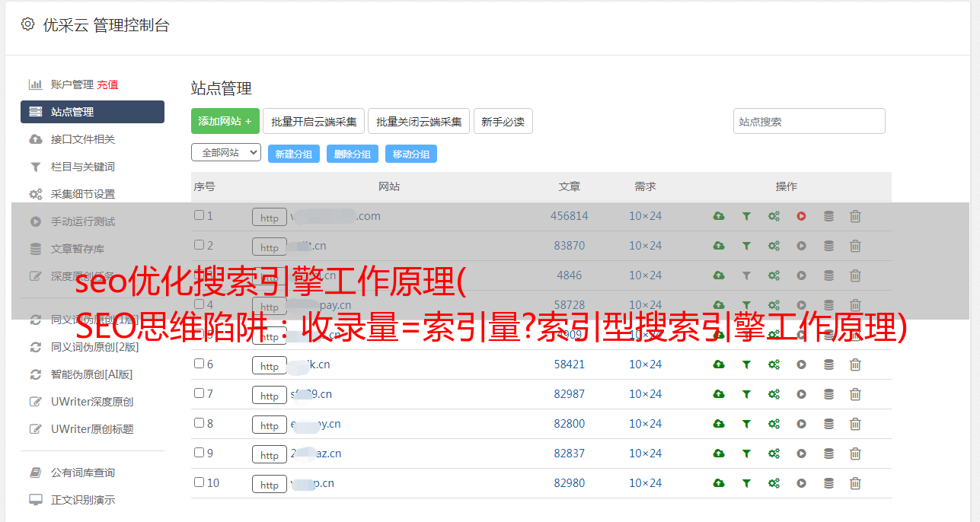The image size is (980, 522).
Task: Tick the checkbox for row 6
Action: coord(199,364)
